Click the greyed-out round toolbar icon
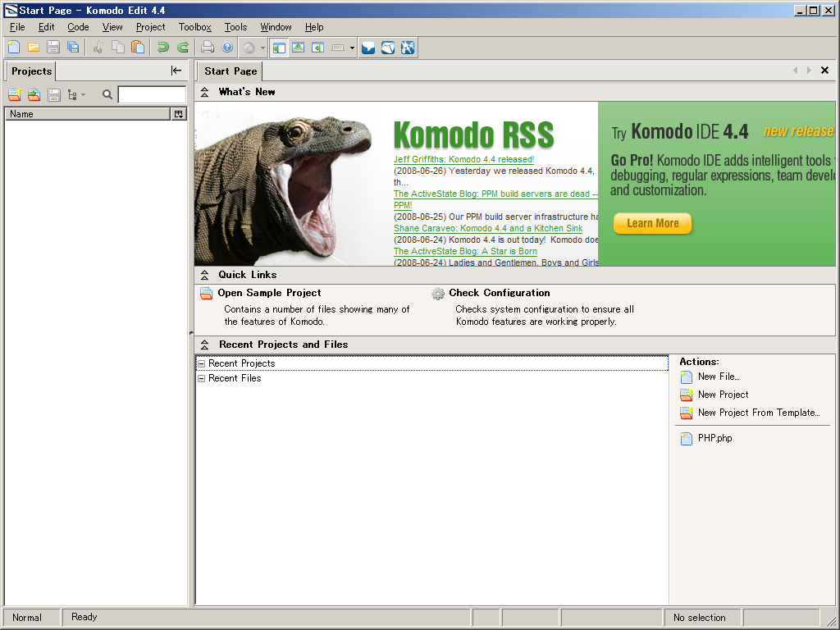840x630 pixels. pos(249,48)
